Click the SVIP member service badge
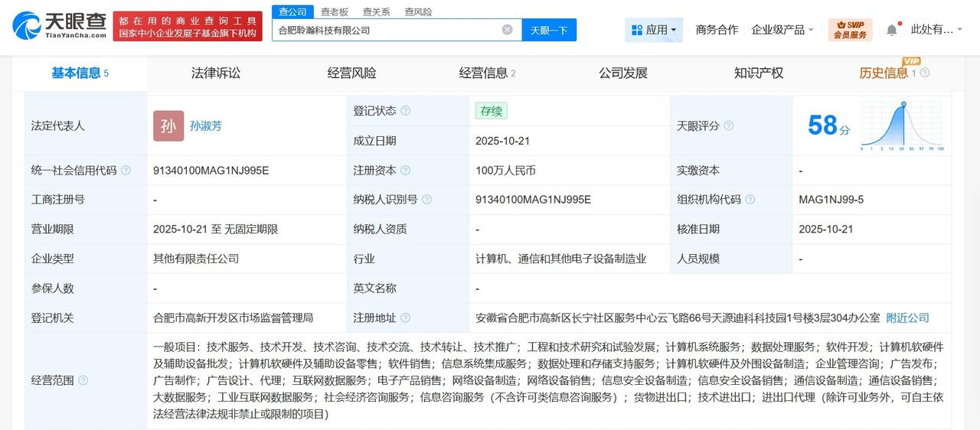The height and width of the screenshot is (430, 980). [x=850, y=30]
